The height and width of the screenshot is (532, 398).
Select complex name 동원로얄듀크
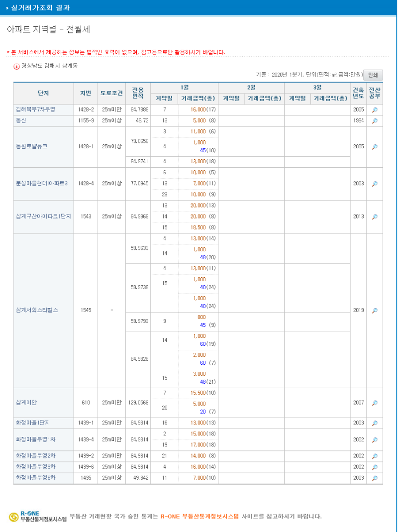pyautogui.click(x=31, y=147)
